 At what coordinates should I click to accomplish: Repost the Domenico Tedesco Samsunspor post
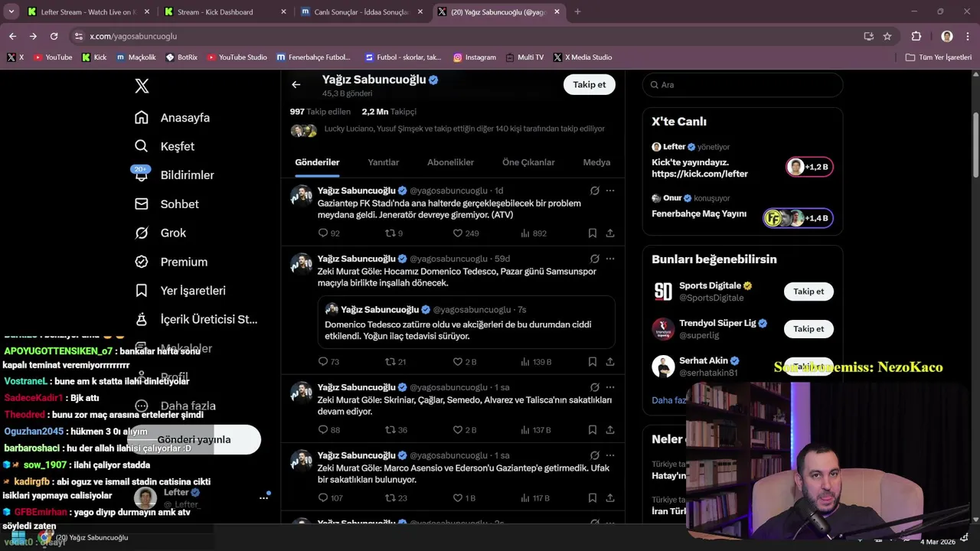[x=395, y=362]
